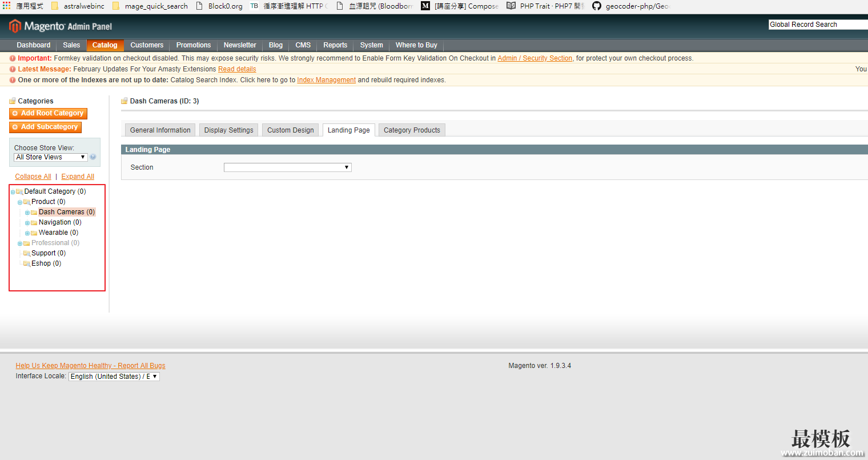Click the Add Subcategory button
Screen dimensions: 868x460
[45, 127]
